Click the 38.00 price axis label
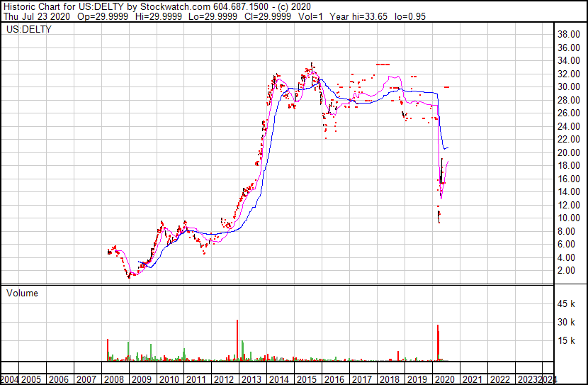Image resolution: width=588 pixels, height=385 pixels. [x=569, y=35]
